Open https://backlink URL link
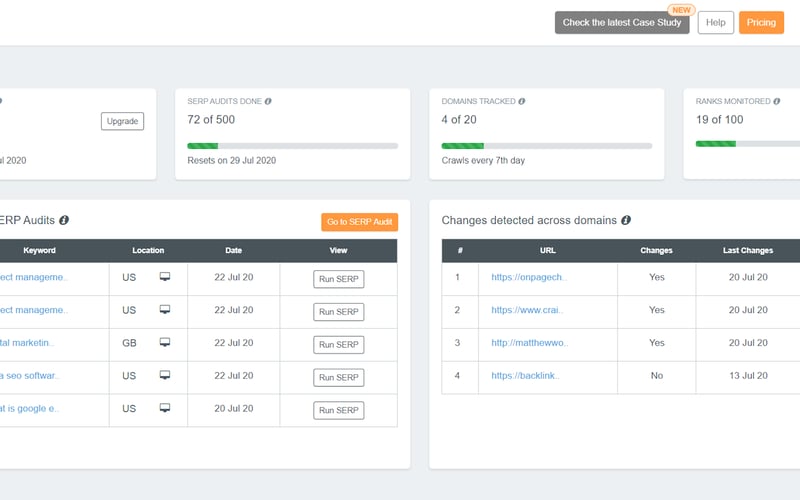The height and width of the screenshot is (500, 800). click(x=525, y=376)
